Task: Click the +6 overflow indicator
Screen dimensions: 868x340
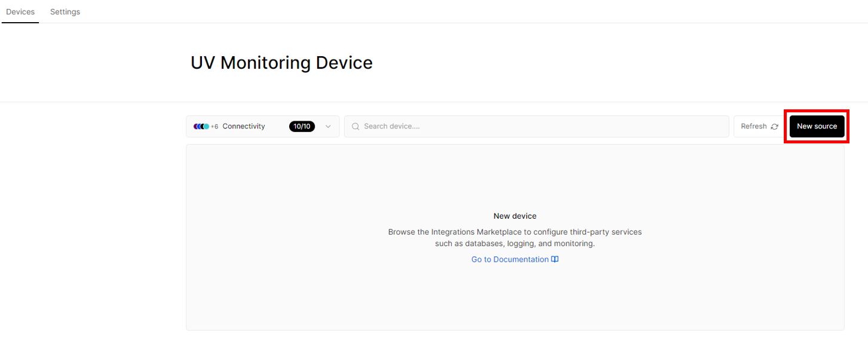Action: point(214,127)
